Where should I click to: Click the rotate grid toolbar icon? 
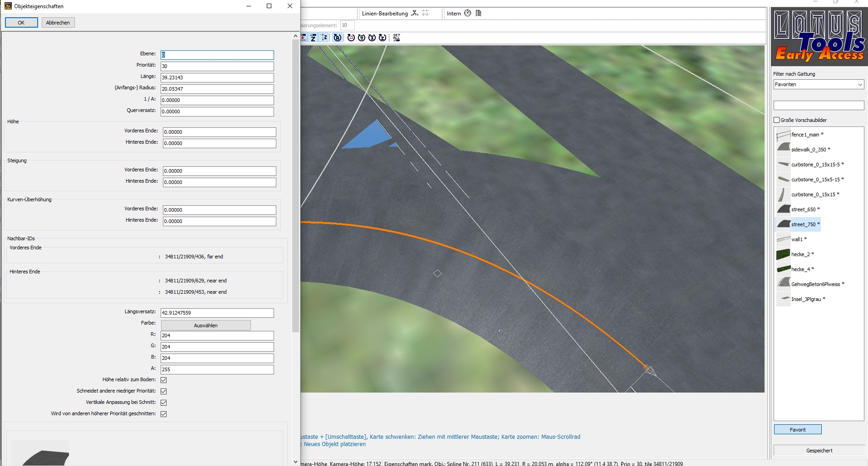362,38
